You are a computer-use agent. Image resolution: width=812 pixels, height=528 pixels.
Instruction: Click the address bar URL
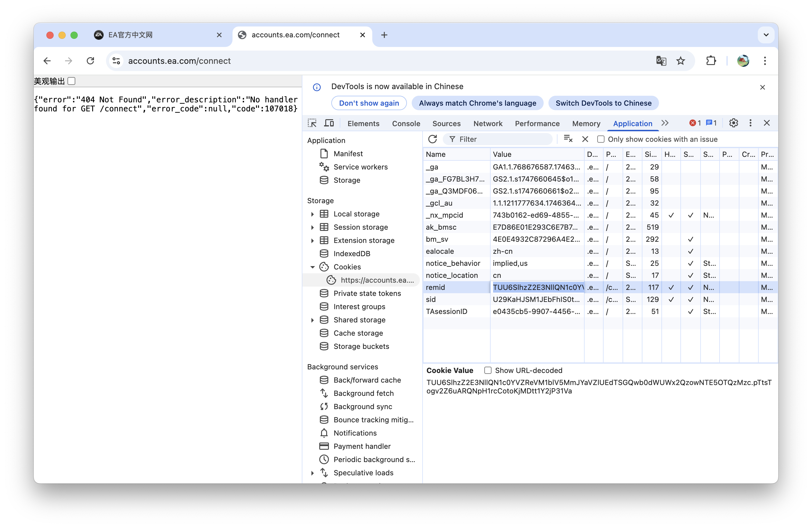(x=180, y=61)
